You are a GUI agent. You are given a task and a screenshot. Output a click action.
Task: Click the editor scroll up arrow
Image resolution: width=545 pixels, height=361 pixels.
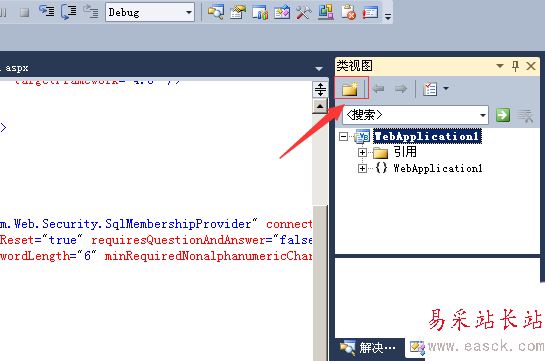tap(320, 106)
